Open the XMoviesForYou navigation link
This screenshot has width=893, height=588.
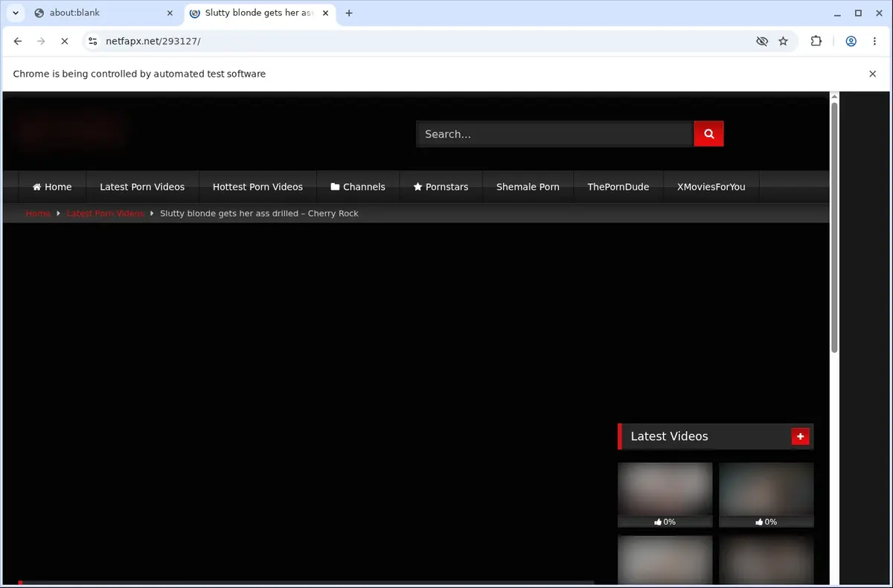tap(711, 187)
